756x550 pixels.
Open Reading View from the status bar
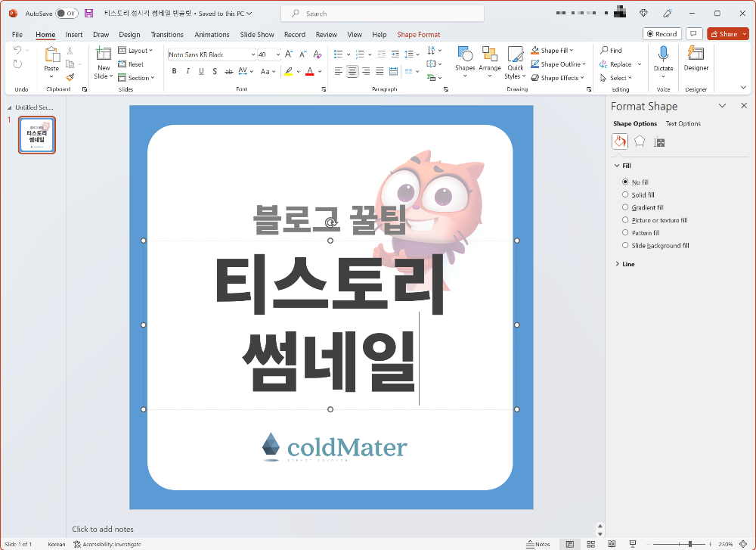point(611,543)
